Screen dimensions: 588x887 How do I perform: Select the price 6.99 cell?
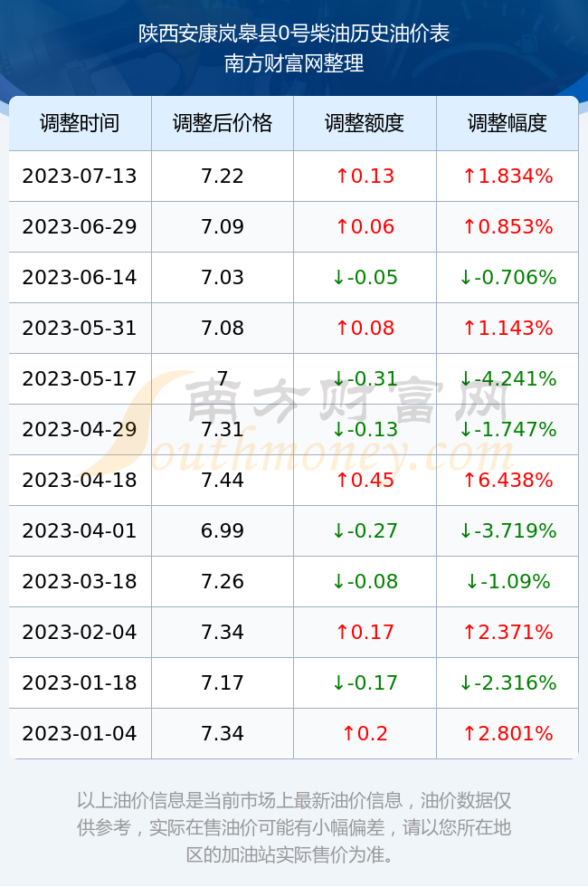pos(223,530)
